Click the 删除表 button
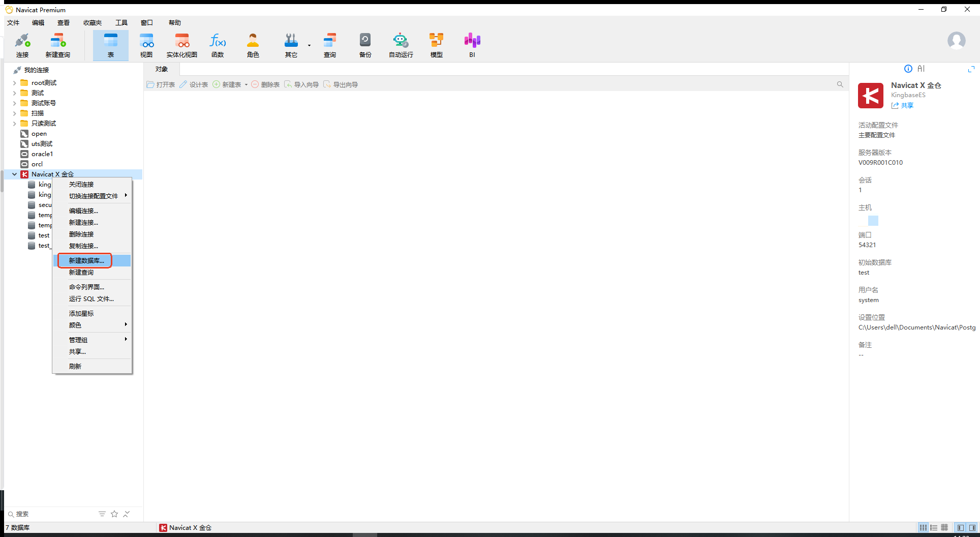This screenshot has width=980, height=537. pos(265,85)
